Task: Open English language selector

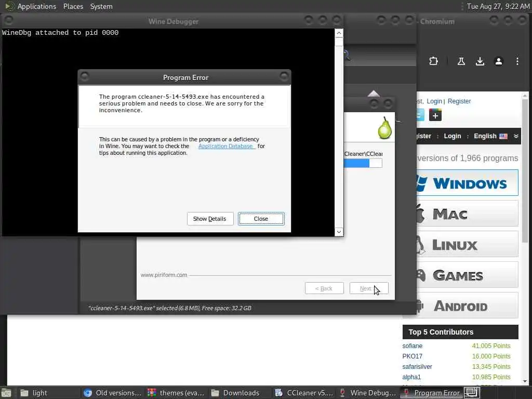Action: click(490, 136)
